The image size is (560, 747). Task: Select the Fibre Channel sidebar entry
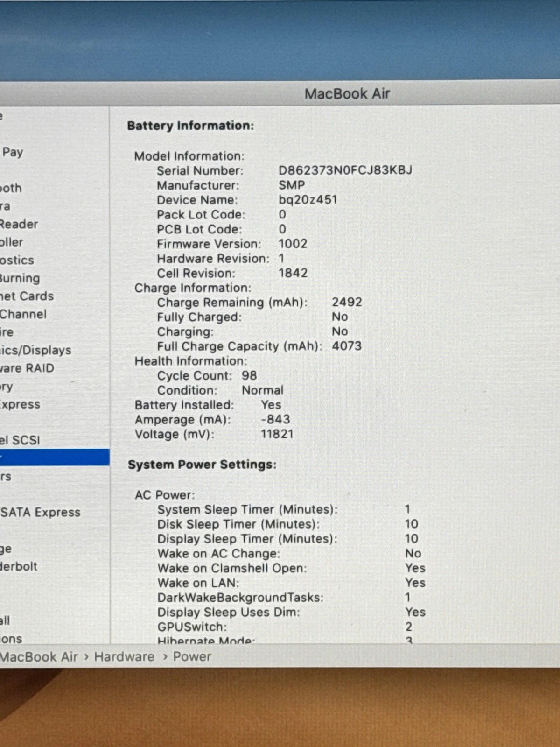coord(23,314)
